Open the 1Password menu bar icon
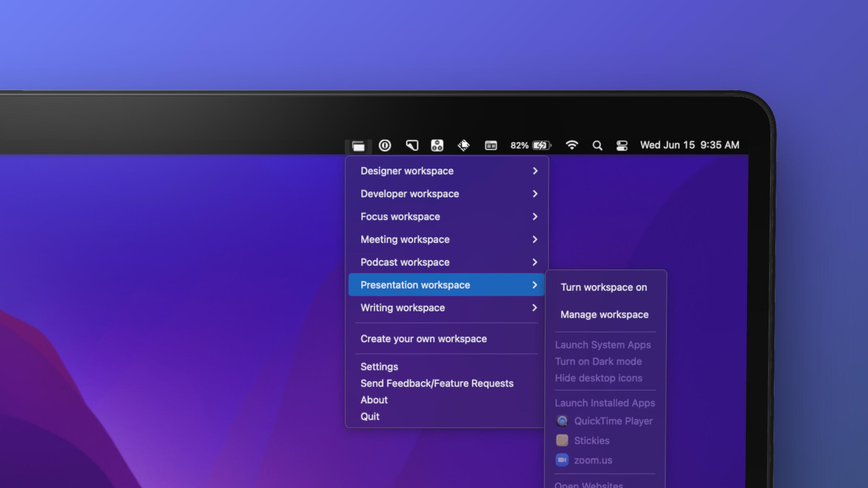 (384, 145)
